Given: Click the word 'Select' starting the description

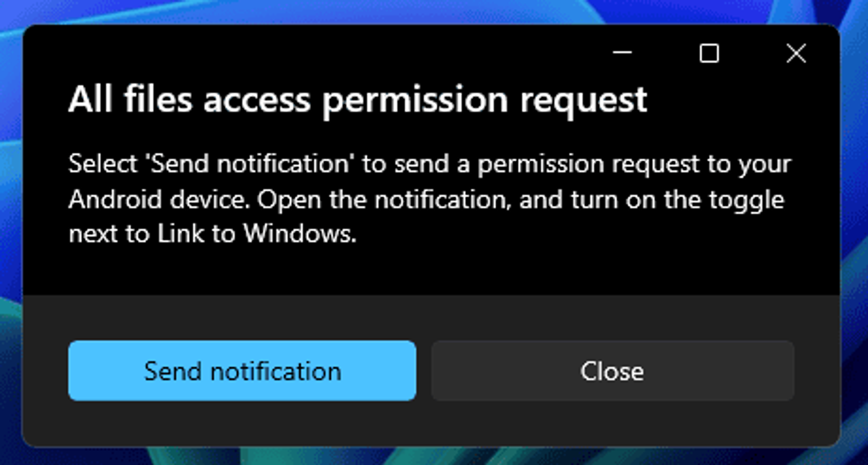Looking at the screenshot, I should (x=103, y=163).
